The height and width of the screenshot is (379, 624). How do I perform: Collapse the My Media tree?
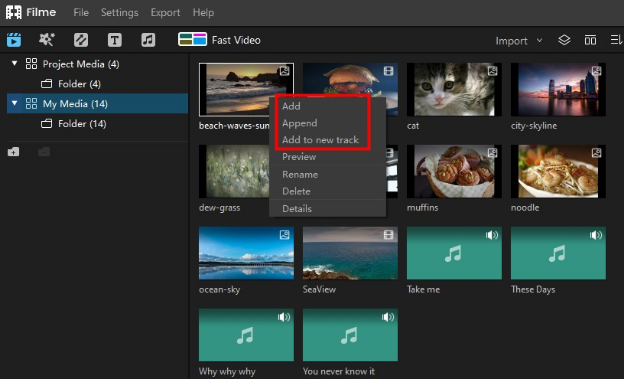(x=15, y=103)
